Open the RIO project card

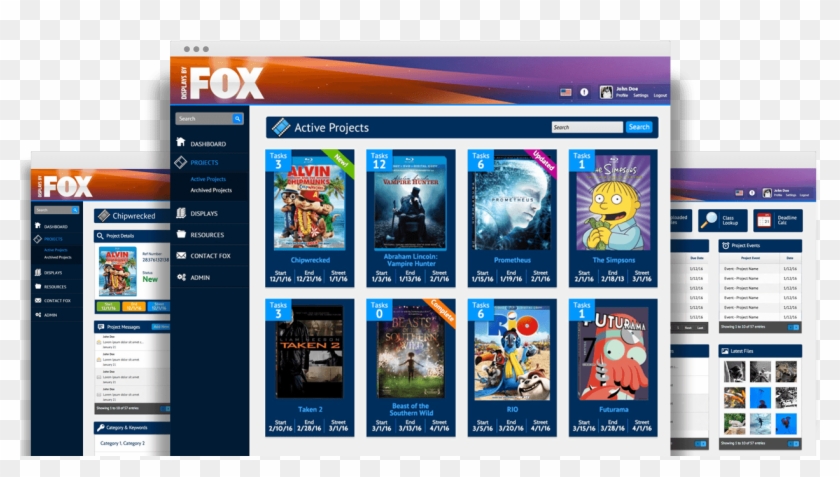click(x=512, y=368)
